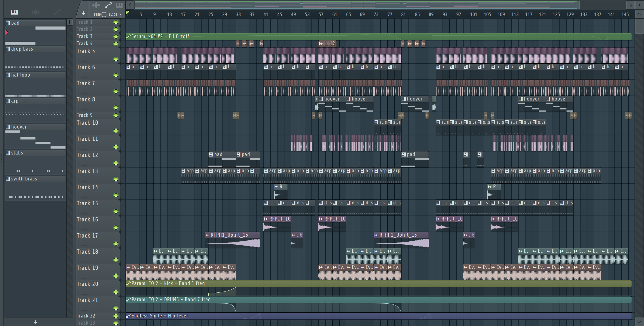Select the Track 11 header
Screen dimensions: 644x326
98,143
